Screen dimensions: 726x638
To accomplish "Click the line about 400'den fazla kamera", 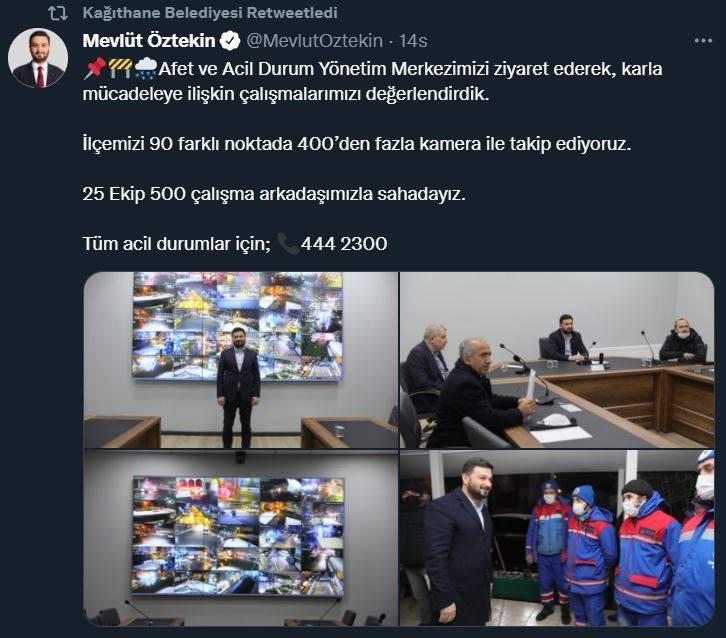I will point(357,144).
